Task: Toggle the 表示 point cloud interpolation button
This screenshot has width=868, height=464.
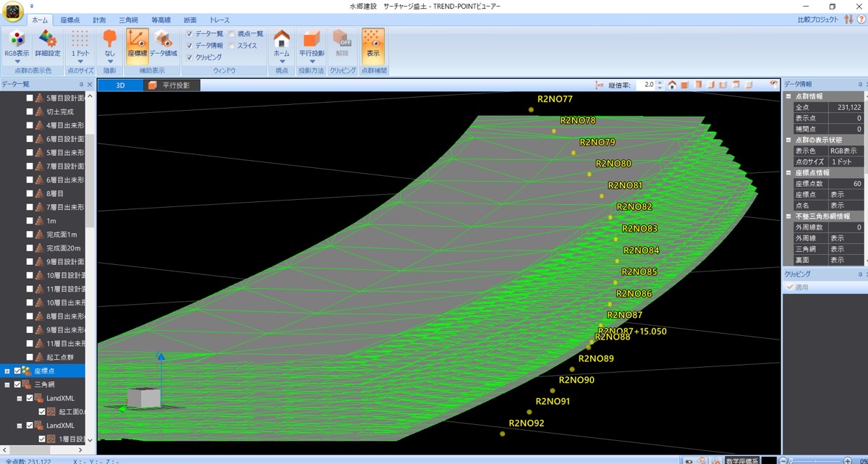Action: coord(373,45)
